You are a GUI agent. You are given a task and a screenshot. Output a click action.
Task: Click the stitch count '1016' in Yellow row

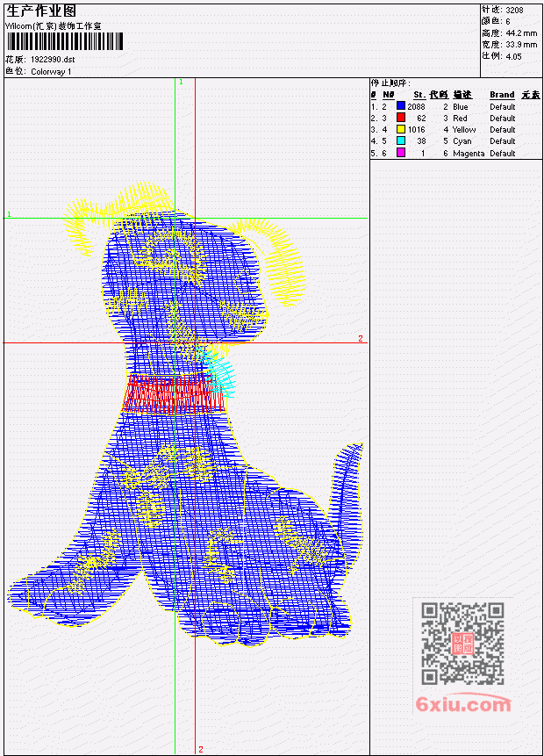[416, 130]
